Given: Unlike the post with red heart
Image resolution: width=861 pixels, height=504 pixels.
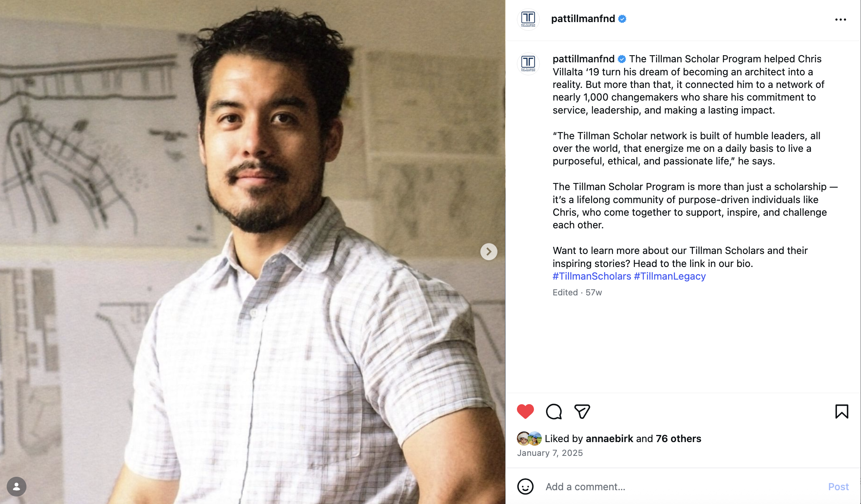Looking at the screenshot, I should 525,411.
